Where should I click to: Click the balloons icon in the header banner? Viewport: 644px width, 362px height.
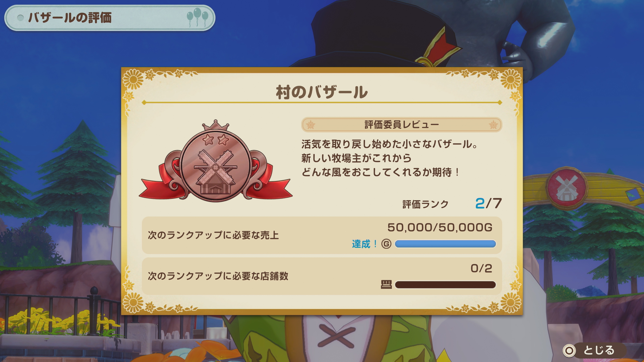(x=198, y=17)
